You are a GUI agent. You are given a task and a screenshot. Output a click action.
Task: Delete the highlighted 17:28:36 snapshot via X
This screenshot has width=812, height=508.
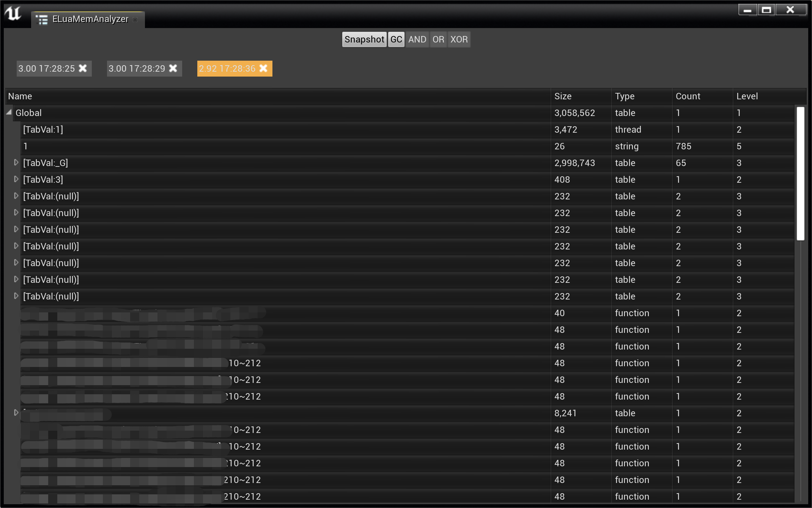[x=263, y=68]
